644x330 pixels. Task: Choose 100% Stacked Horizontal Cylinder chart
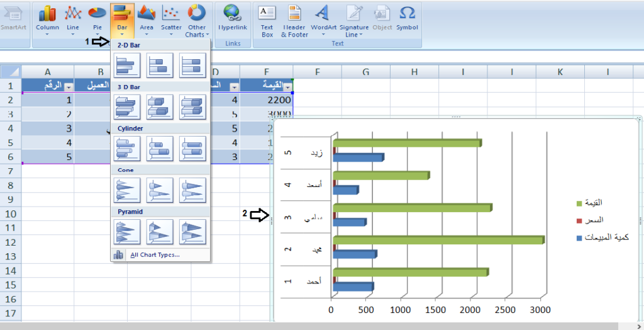pos(192,149)
